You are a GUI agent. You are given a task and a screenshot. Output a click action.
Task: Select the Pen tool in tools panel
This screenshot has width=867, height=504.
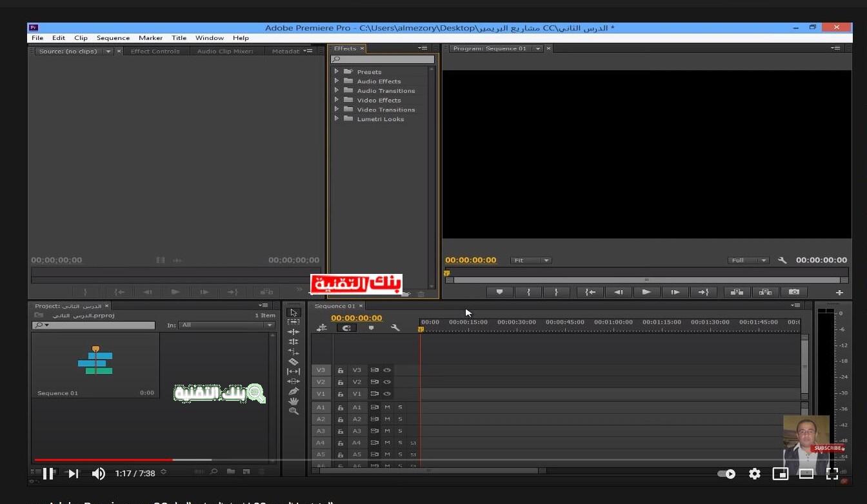click(x=294, y=391)
